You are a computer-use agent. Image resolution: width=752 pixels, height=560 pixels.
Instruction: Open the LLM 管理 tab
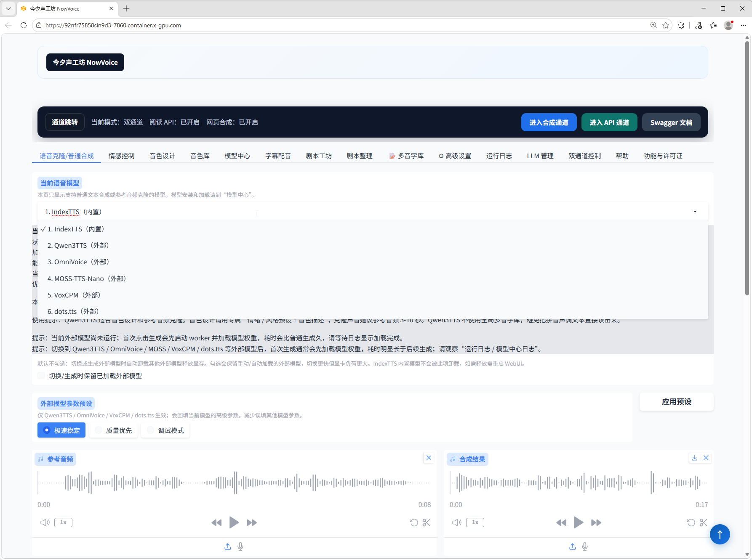tap(540, 156)
